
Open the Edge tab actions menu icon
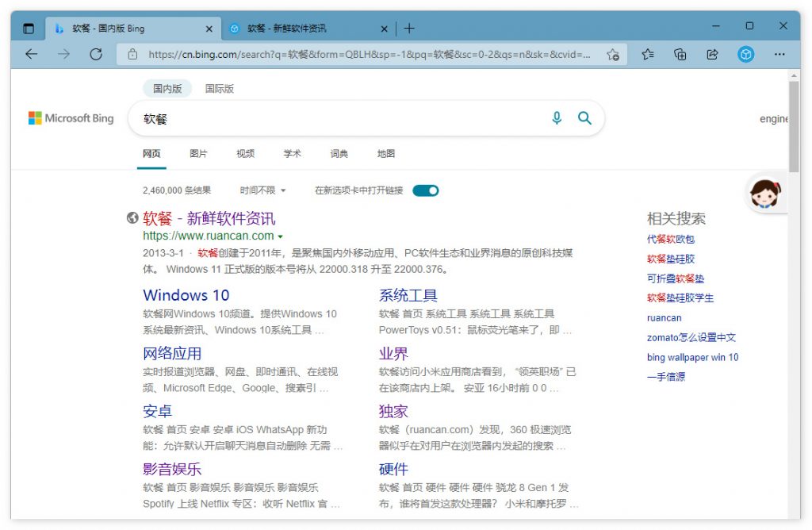29,29
